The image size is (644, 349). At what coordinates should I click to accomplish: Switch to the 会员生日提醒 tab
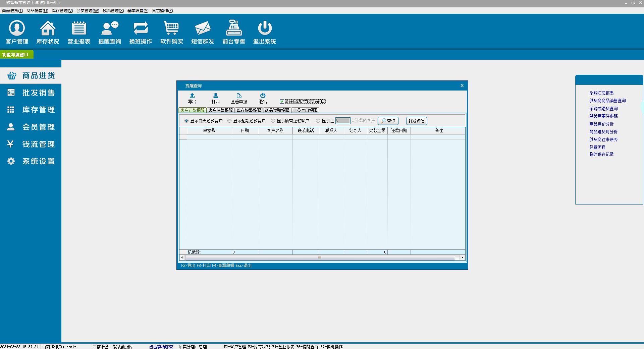305,110
